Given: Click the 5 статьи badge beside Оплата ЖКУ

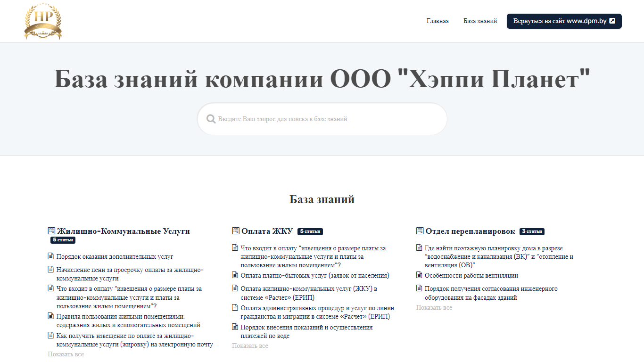Looking at the screenshot, I should (x=310, y=231).
